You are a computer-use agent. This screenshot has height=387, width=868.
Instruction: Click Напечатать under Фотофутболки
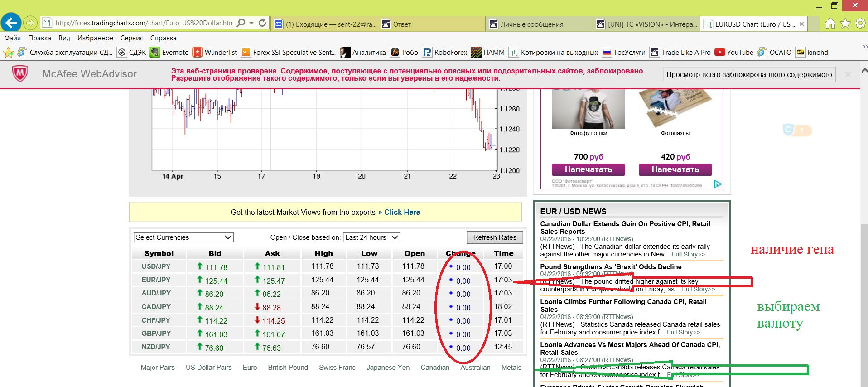(588, 169)
